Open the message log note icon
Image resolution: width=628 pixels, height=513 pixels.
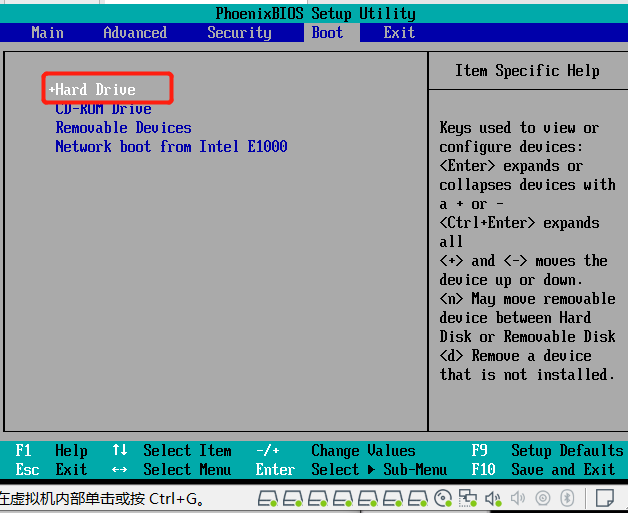[604, 498]
